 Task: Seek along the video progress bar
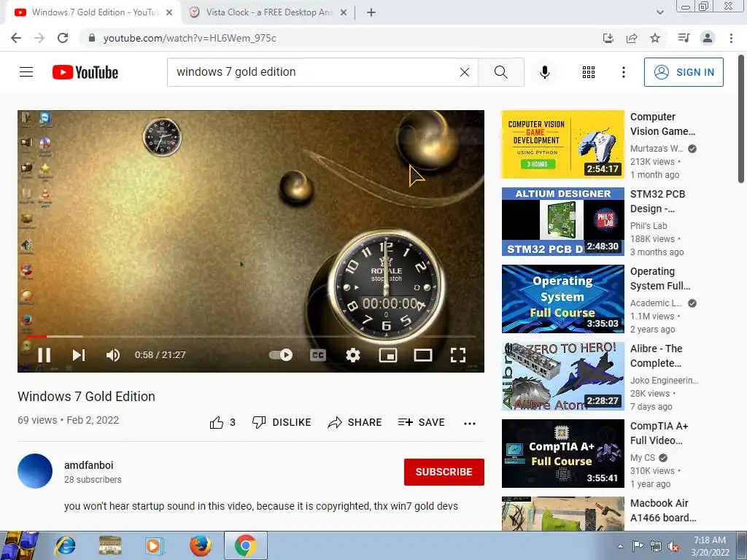(251, 336)
